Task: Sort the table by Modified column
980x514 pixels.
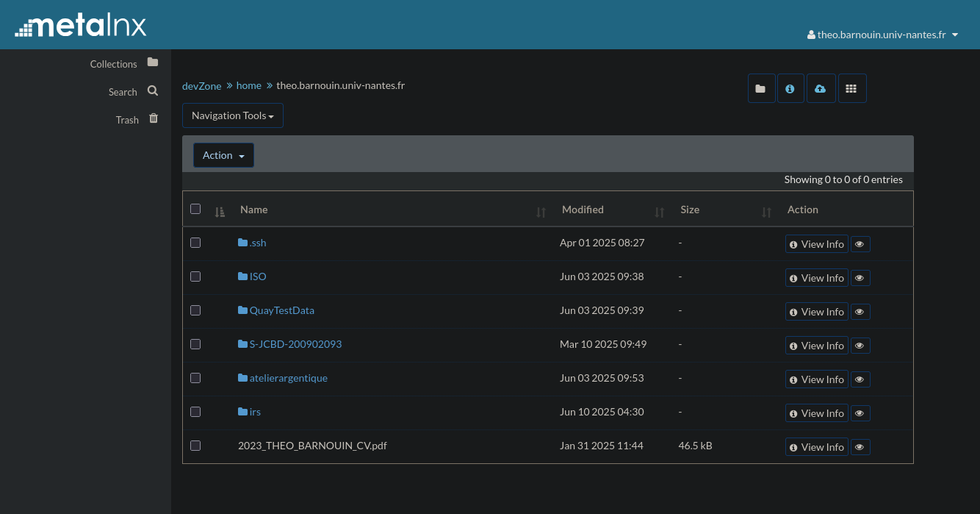Action: pyautogui.click(x=583, y=210)
